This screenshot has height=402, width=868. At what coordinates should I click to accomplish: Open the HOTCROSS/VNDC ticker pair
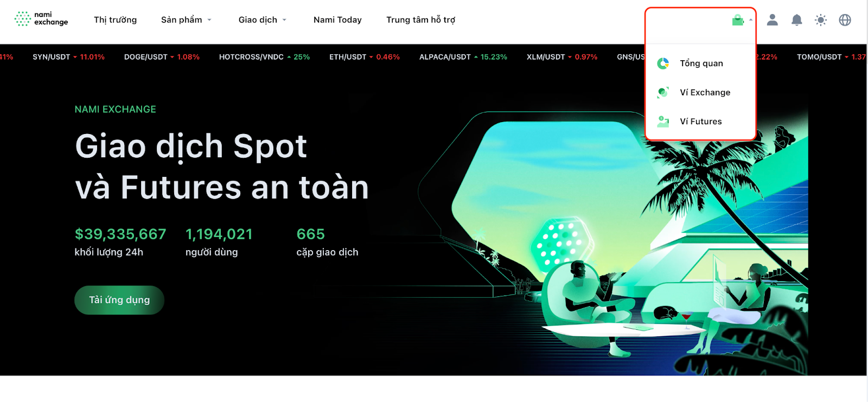click(264, 57)
